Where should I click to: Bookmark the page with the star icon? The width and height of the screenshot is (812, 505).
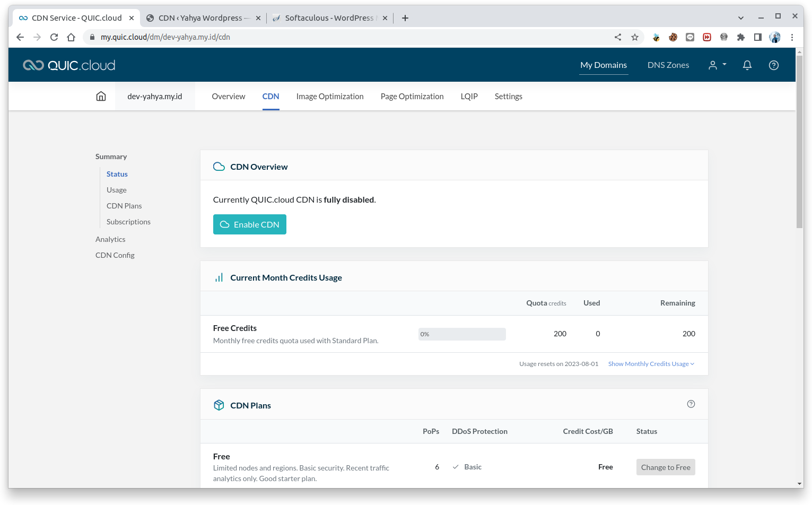pyautogui.click(x=635, y=37)
